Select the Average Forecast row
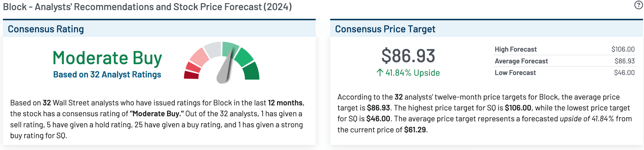The image size is (644, 150). click(564, 61)
